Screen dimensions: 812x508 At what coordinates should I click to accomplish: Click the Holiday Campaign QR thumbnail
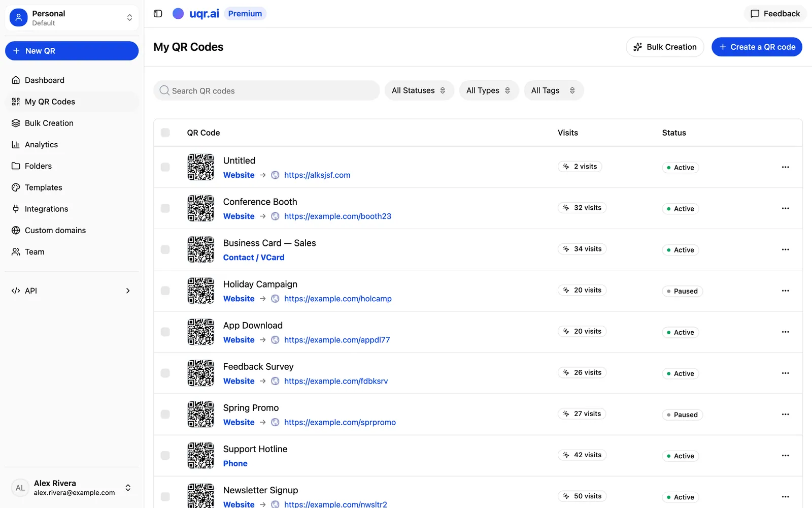(x=201, y=291)
